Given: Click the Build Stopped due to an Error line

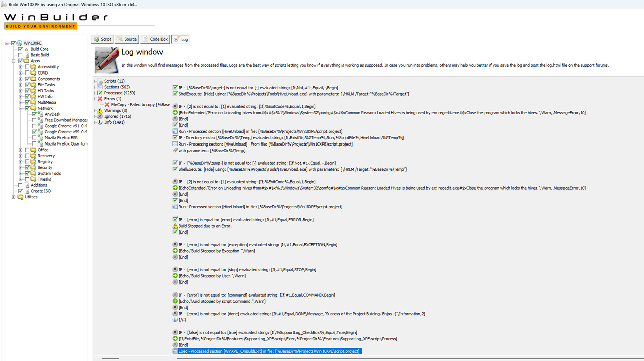Looking at the screenshot, I should point(205,226).
